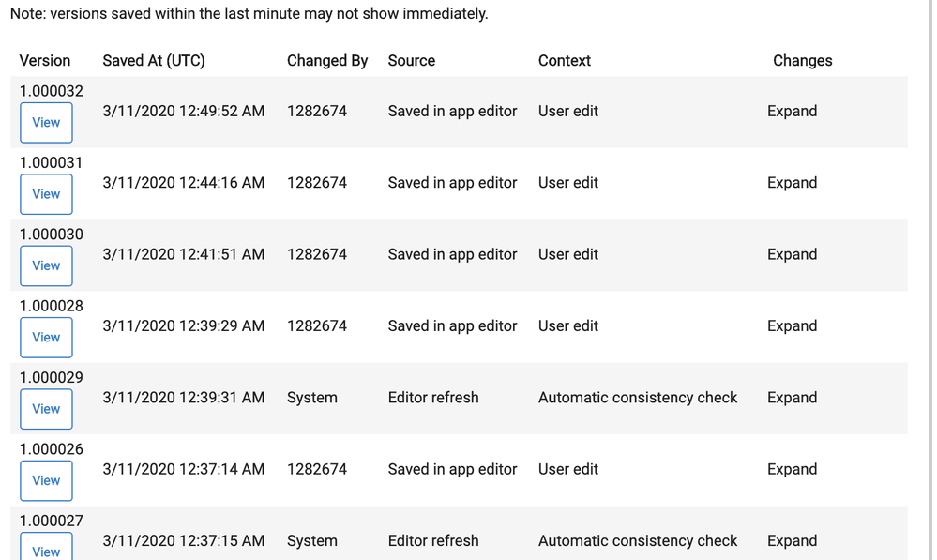Viewport: 937px width, 560px height.
Task: Click the Saved At (UTC) column header
Action: pyautogui.click(x=154, y=61)
